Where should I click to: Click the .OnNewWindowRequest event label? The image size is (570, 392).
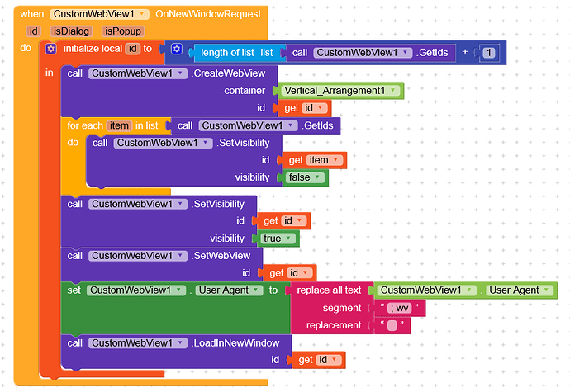(207, 14)
